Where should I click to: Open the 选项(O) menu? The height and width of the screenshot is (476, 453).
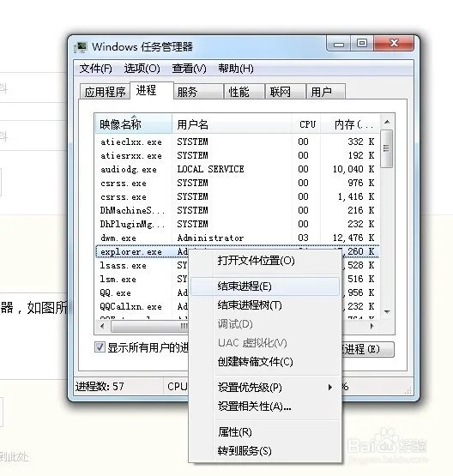tap(142, 69)
